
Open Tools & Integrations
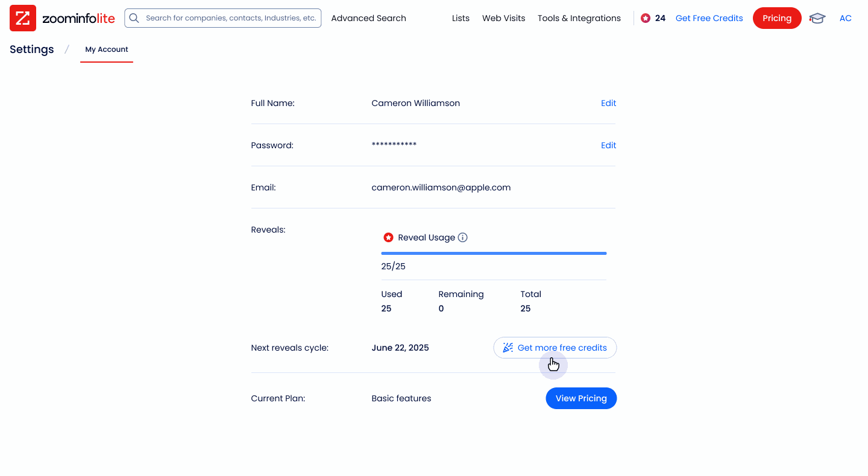(579, 18)
